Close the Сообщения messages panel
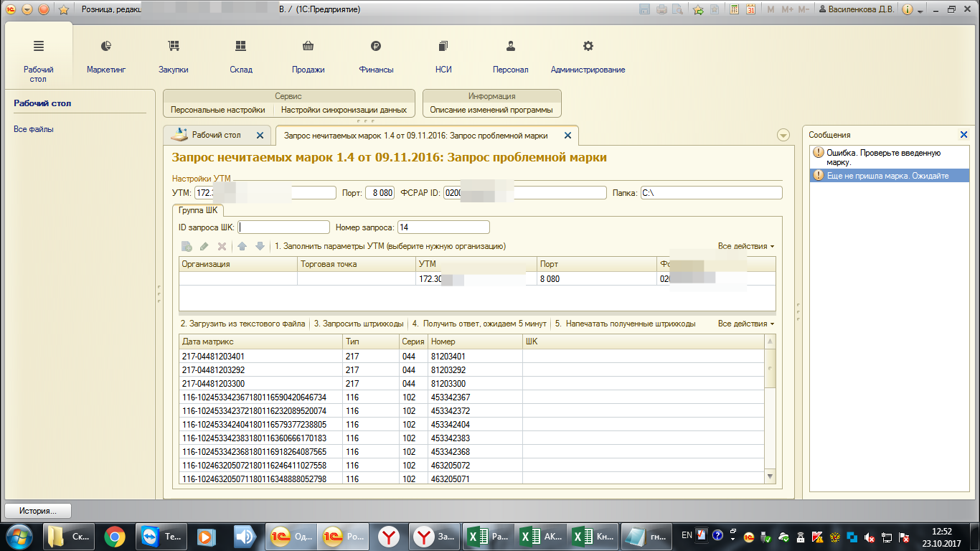 tap(963, 135)
